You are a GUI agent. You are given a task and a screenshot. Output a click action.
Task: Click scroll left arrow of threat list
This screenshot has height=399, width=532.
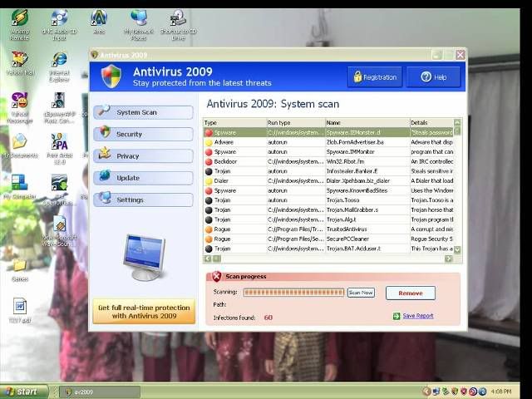click(x=208, y=259)
